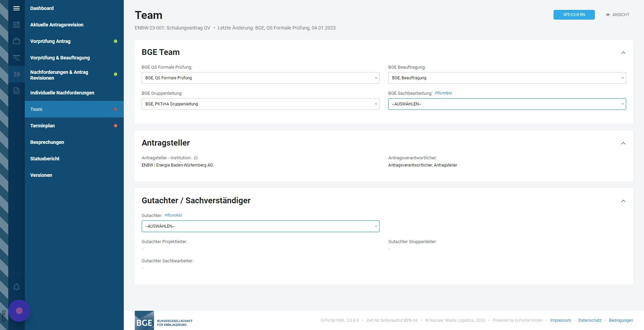Go to Statusbericht in the side menu
Screen dimensions: 644x330
pos(45,159)
